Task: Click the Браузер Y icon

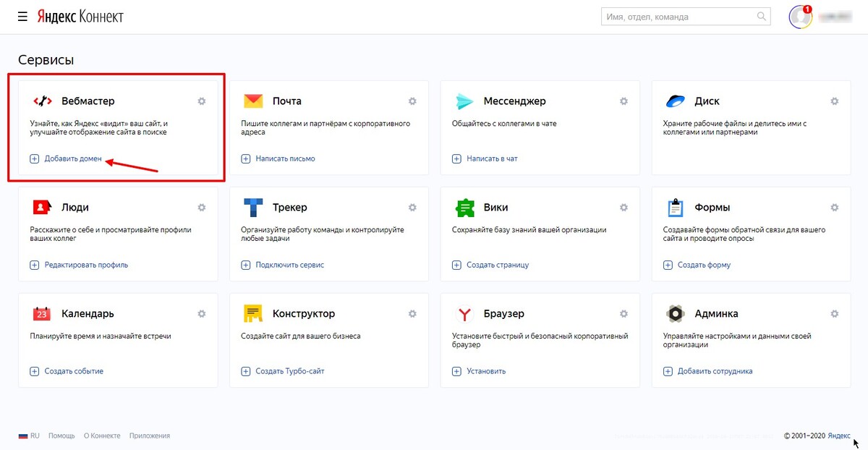Action: point(464,314)
